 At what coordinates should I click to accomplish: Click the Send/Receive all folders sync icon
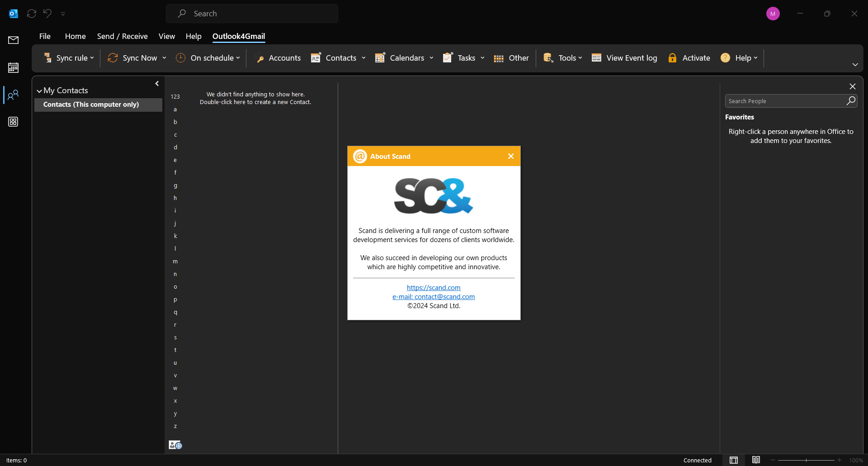click(32, 14)
